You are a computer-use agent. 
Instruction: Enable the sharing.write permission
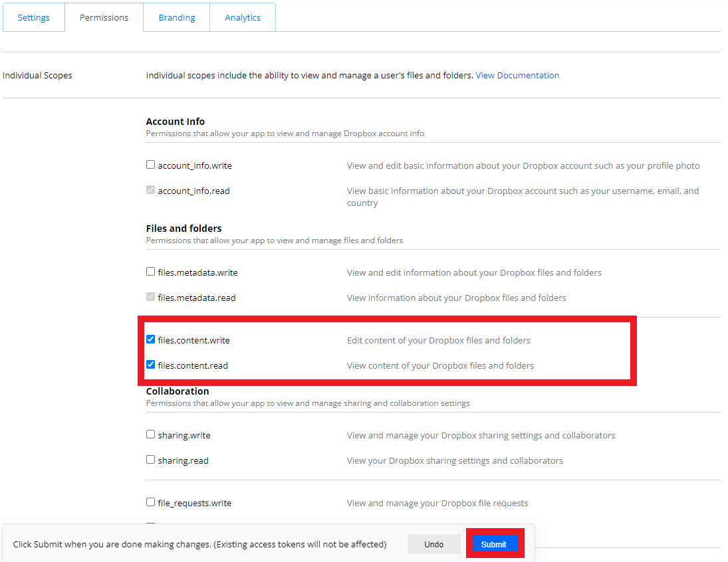(x=150, y=434)
